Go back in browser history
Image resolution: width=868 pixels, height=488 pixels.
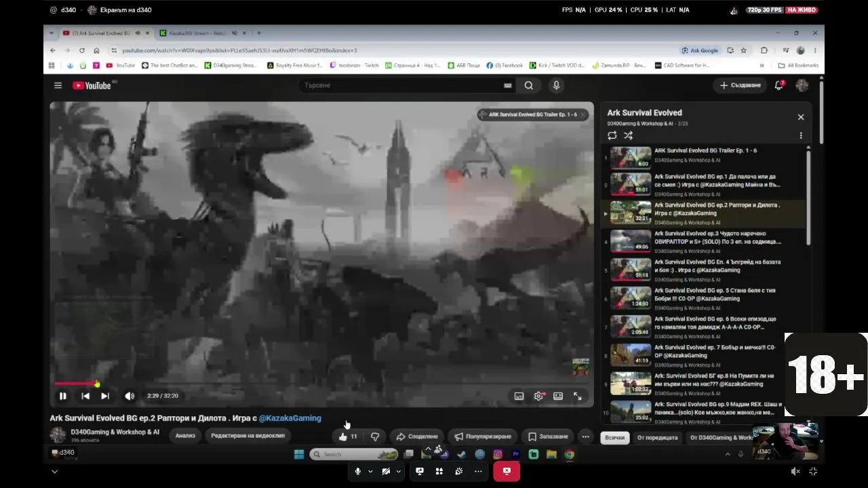click(53, 50)
